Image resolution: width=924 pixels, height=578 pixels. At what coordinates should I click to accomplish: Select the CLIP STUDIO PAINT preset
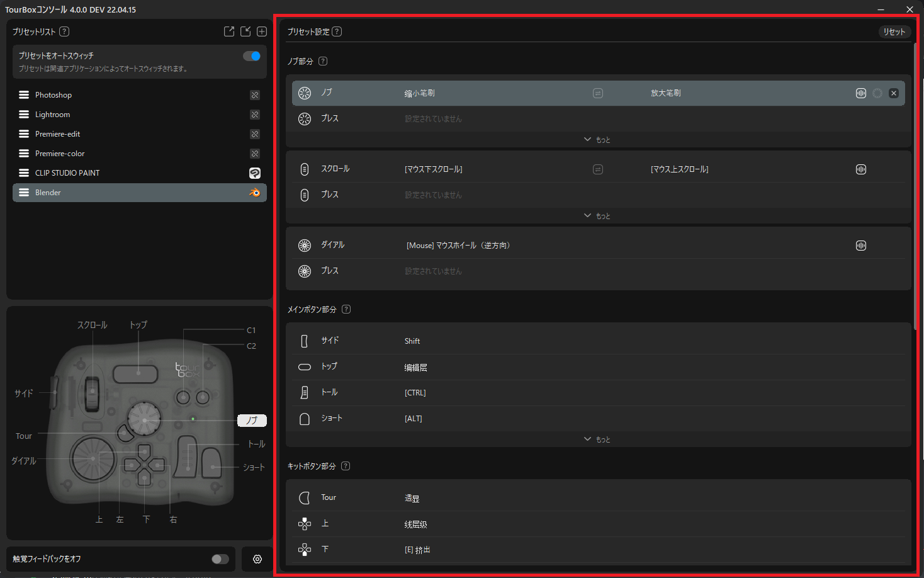coord(67,173)
